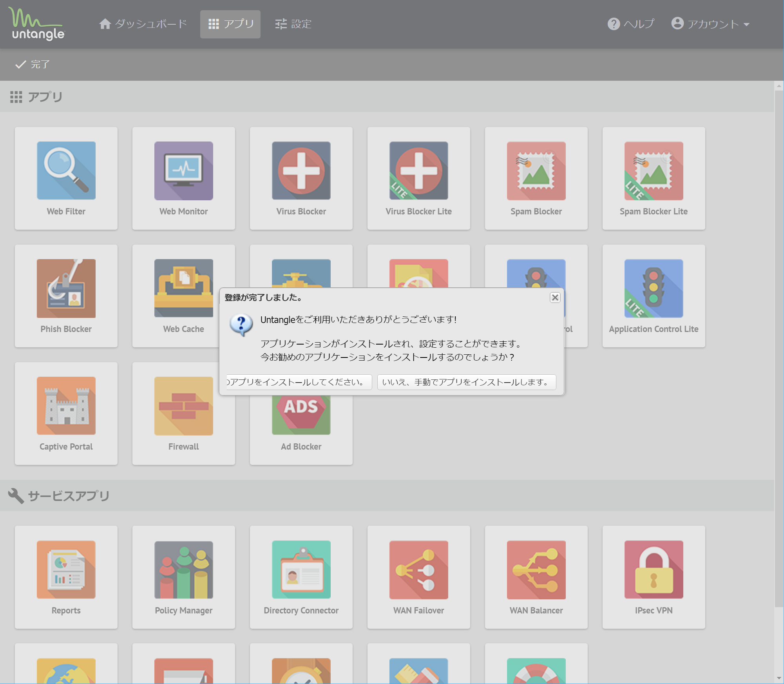The image size is (784, 684).
Task: Click the Untangle logo
Action: click(x=37, y=24)
